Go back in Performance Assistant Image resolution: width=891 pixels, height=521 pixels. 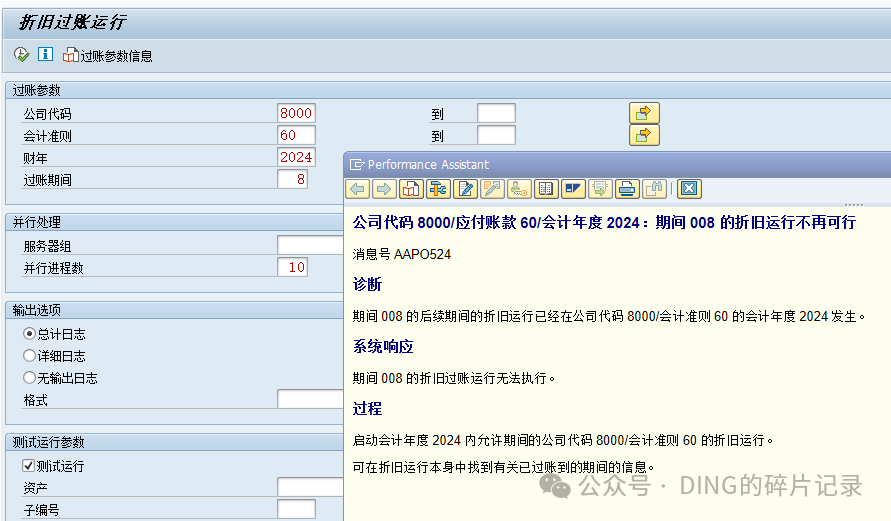click(x=357, y=189)
